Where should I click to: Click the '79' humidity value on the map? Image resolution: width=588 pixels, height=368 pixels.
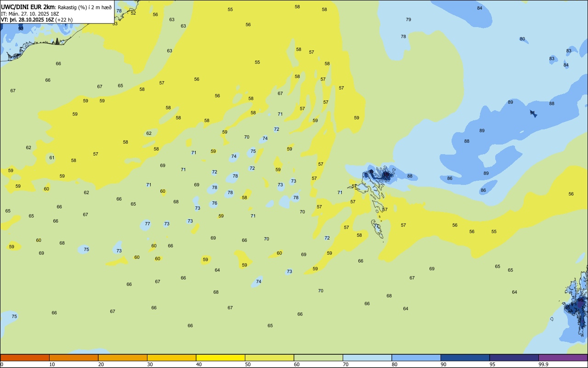[x=408, y=19]
